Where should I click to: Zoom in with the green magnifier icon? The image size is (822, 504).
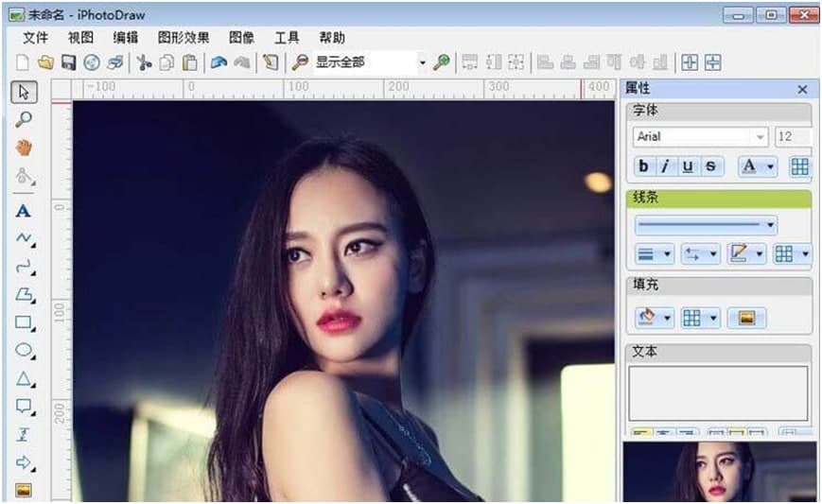coord(442,62)
